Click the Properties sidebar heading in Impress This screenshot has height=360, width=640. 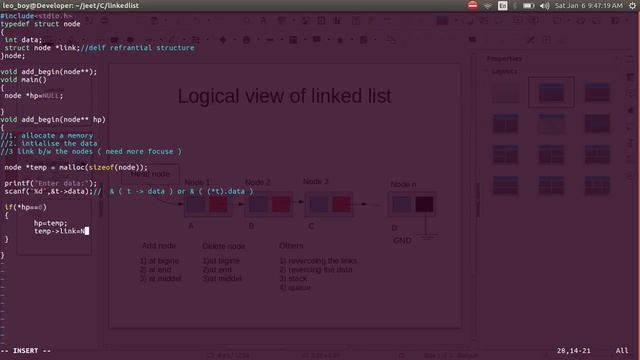click(504, 59)
